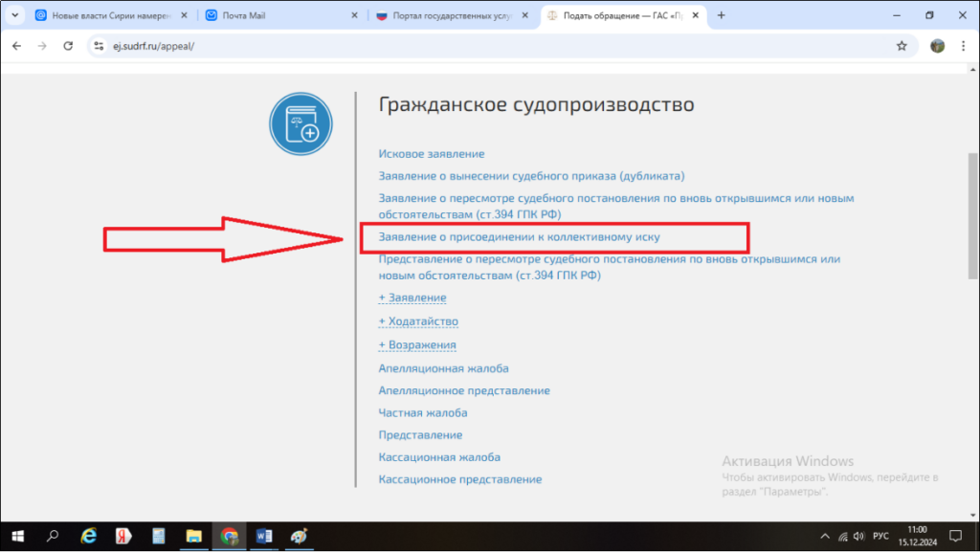The width and height of the screenshot is (980, 552).
Task: Open a new browser tab
Action: coord(721,15)
